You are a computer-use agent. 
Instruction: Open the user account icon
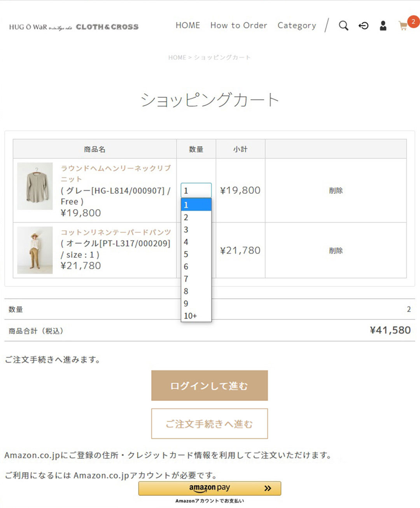(383, 26)
